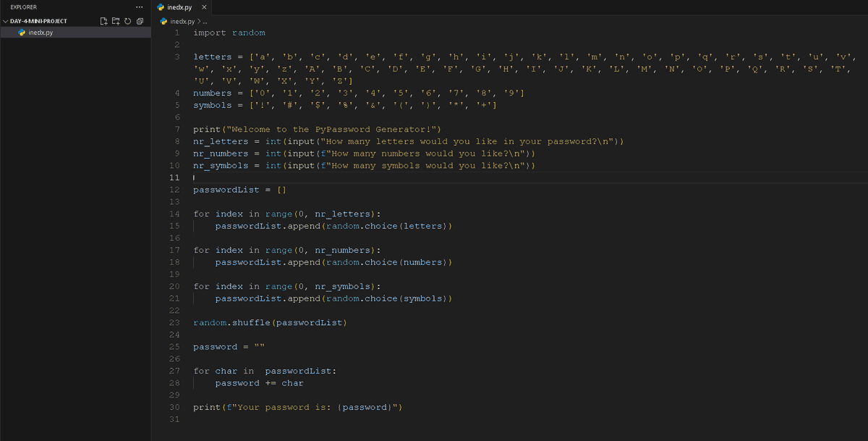
Task: Click the for loop over nr_numbers on line 17
Action: point(287,250)
